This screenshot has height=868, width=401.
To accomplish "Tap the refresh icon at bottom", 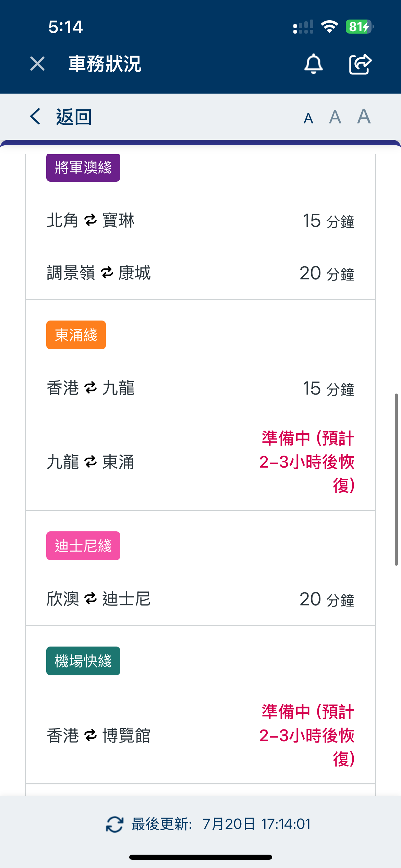I will pyautogui.click(x=114, y=824).
